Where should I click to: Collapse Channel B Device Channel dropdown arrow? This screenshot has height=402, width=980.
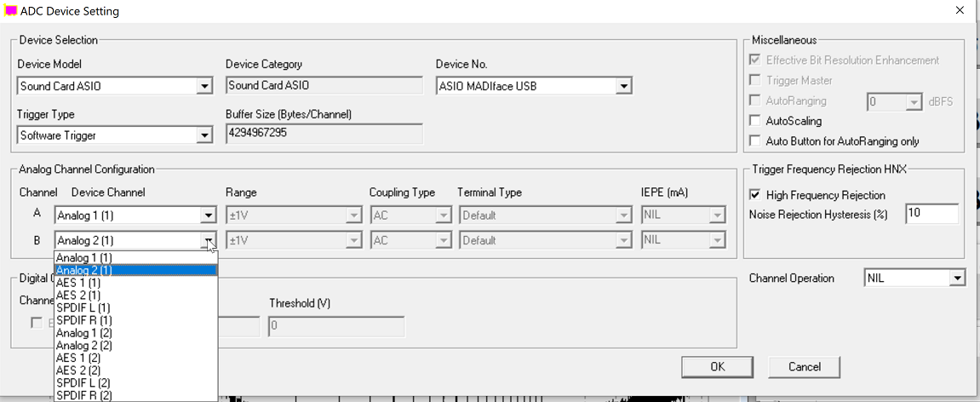209,241
